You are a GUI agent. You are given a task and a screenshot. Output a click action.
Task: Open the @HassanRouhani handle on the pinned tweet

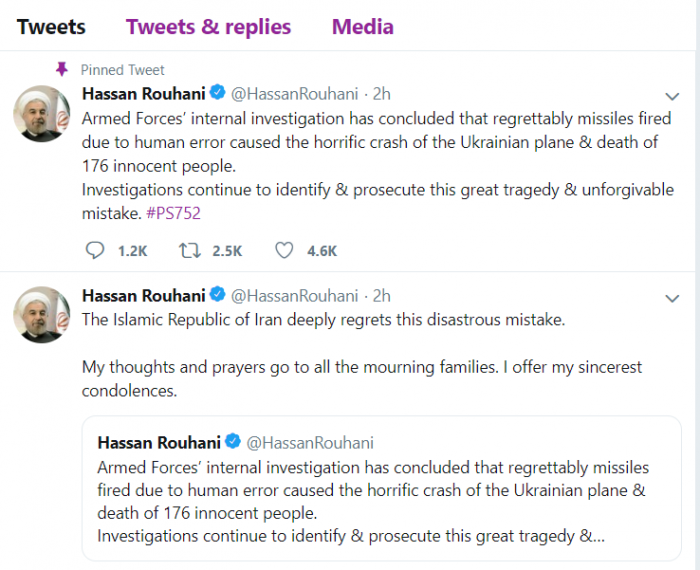point(294,95)
